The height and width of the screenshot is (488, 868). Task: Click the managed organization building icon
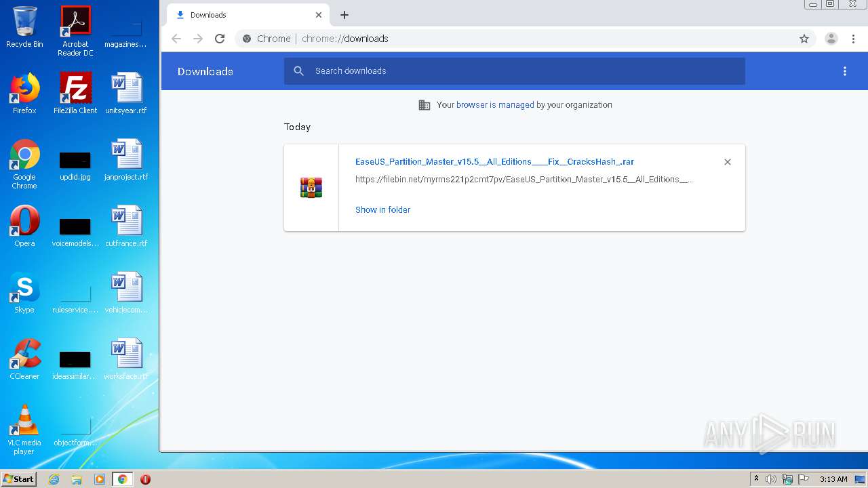425,105
